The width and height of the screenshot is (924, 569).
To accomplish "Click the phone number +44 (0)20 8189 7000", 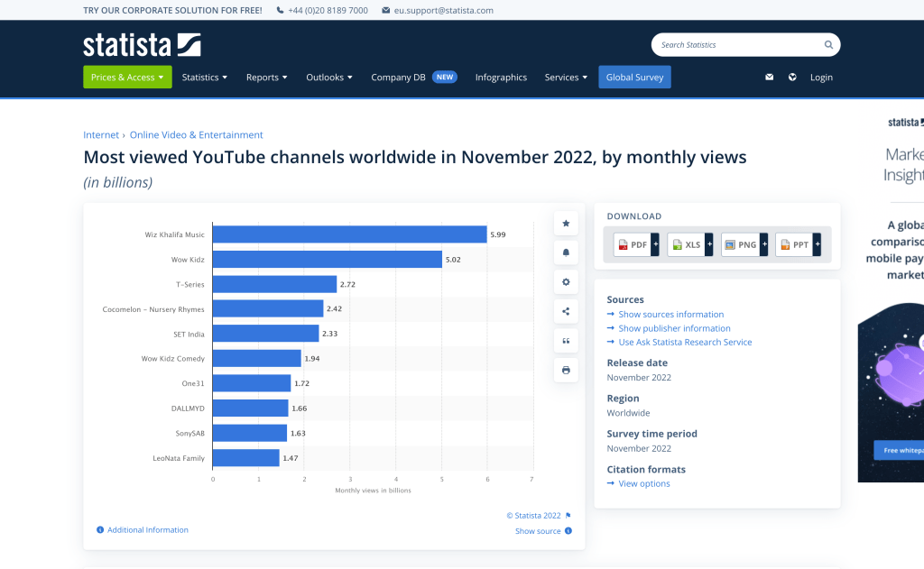I will (328, 10).
